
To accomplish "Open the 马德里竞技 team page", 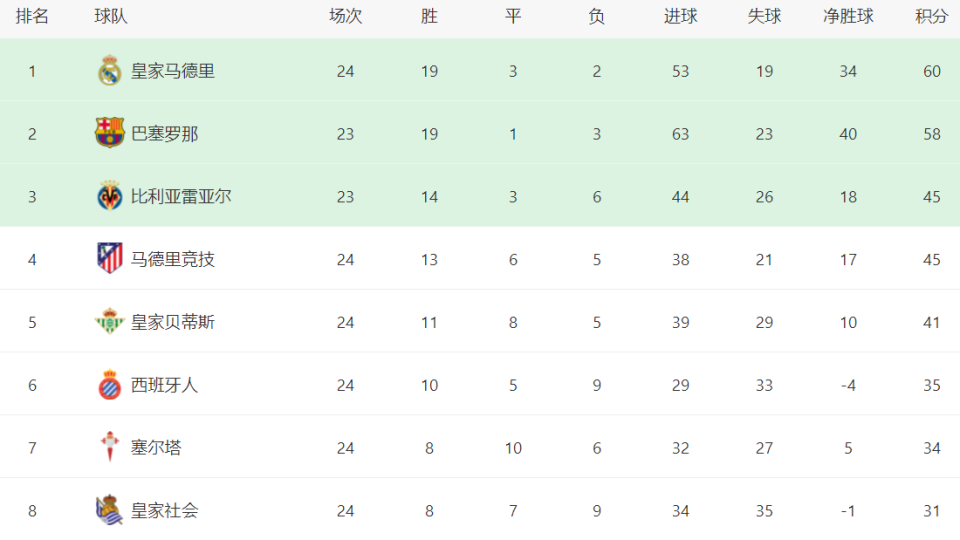I will point(172,260).
